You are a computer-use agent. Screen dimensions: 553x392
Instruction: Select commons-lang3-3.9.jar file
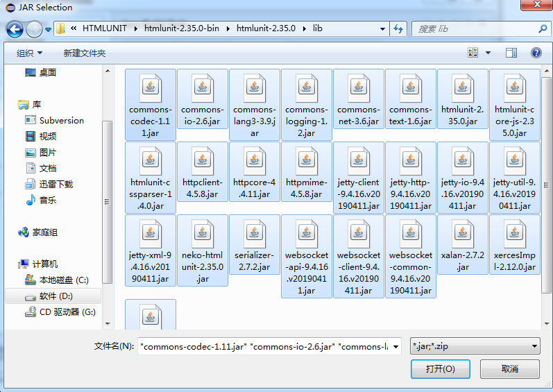pos(255,105)
